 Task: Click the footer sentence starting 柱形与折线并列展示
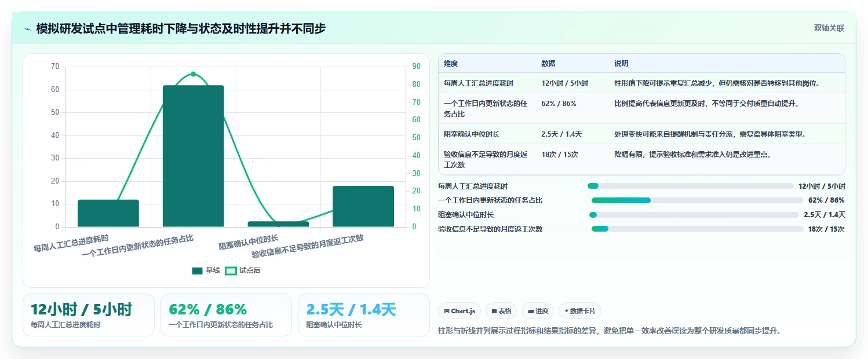coord(610,331)
